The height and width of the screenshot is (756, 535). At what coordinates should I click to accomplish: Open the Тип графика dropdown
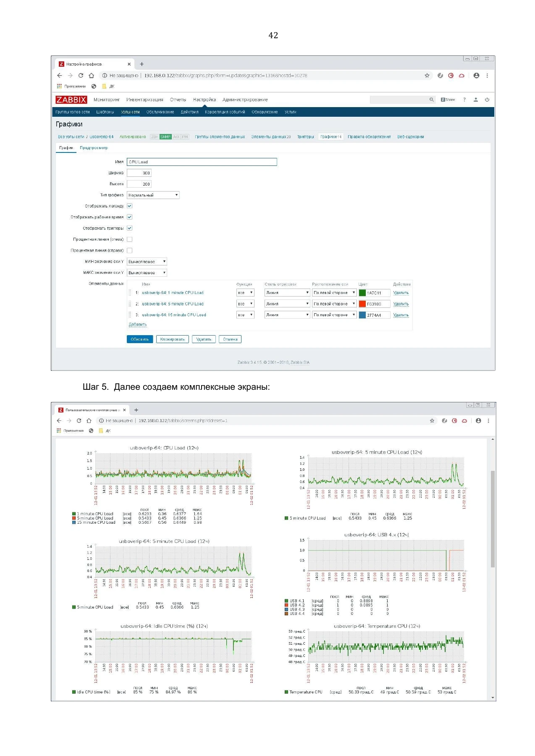(x=153, y=195)
